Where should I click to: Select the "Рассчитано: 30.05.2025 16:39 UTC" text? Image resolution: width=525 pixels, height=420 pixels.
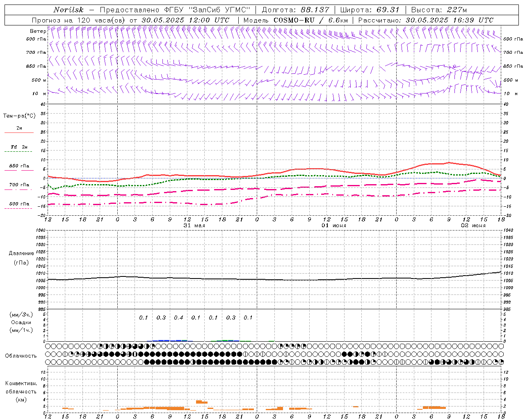[x=426, y=20]
